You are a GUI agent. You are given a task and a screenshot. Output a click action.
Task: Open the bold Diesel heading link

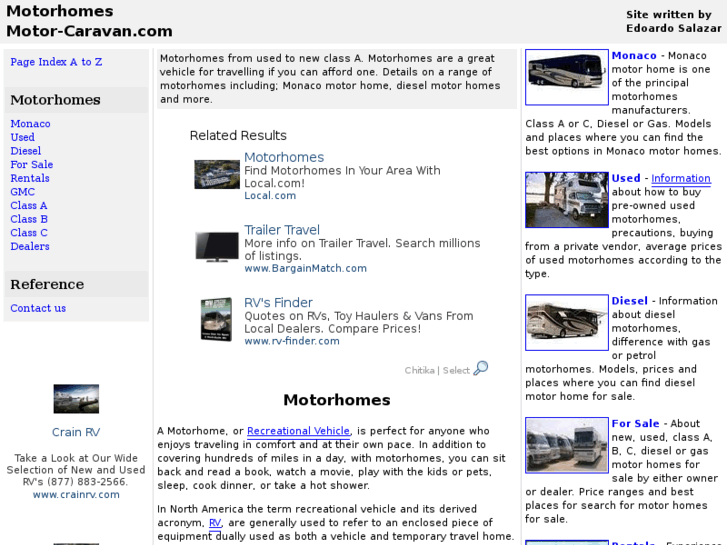tap(630, 301)
